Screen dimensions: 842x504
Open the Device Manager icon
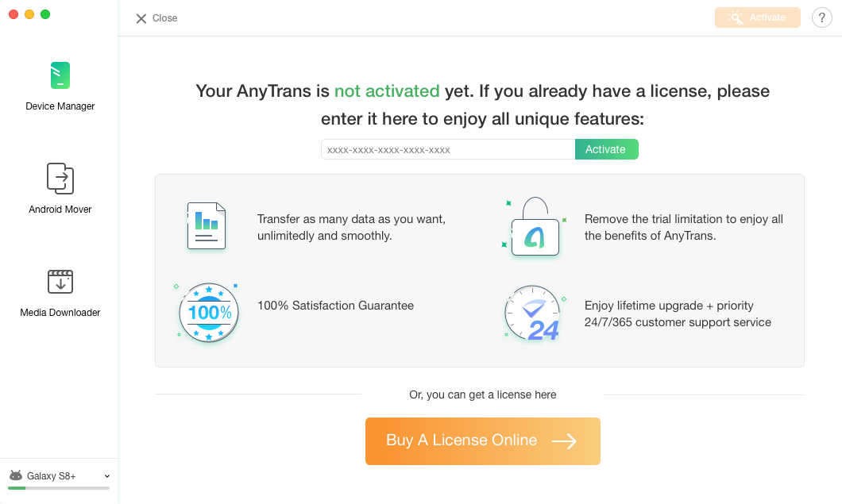pos(60,75)
